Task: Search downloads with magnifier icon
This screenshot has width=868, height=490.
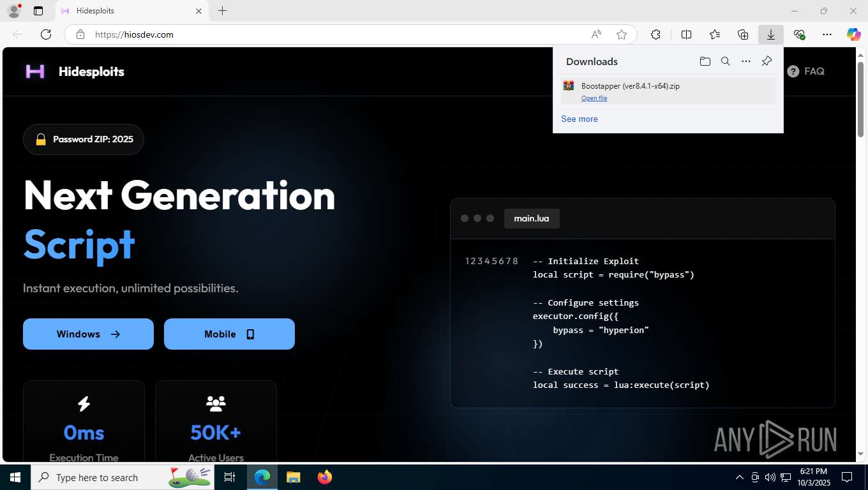Action: point(726,61)
